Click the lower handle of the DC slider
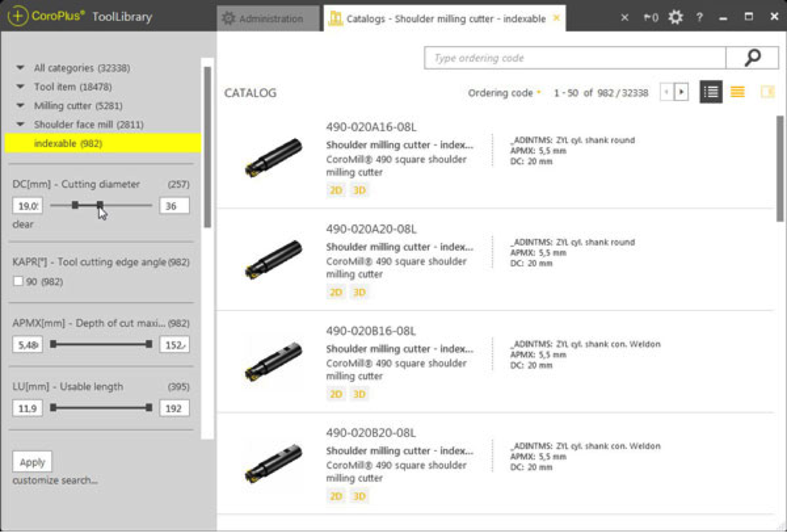This screenshot has height=532, width=787. coord(75,205)
